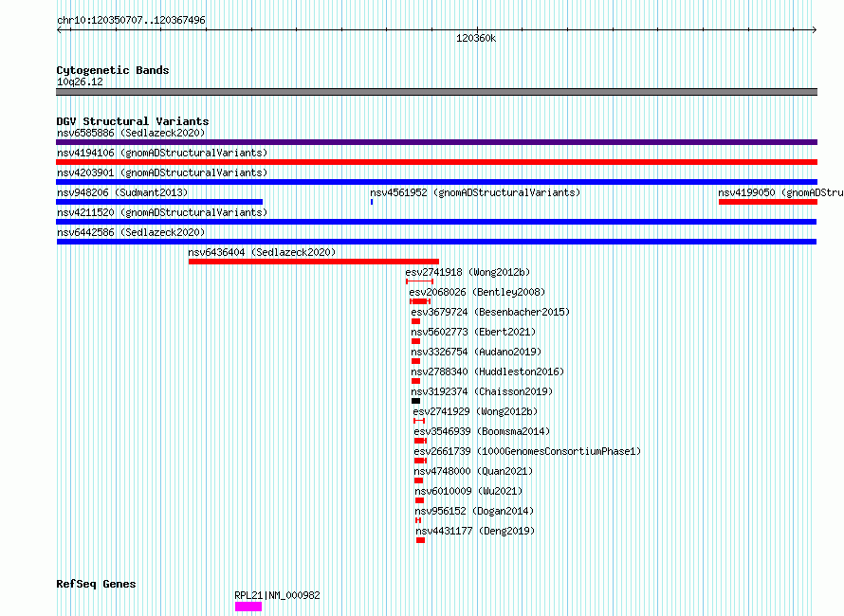
Task: Select the purple nsv6585886 variant bar
Action: tap(436, 142)
